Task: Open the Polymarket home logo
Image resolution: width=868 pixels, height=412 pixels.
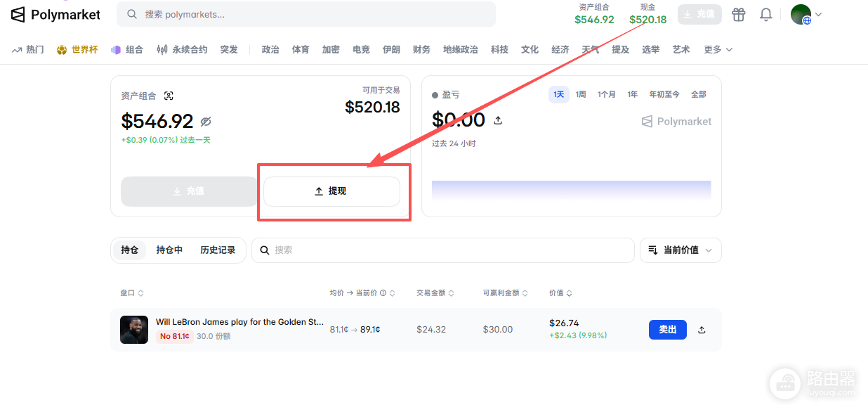Action: [55, 14]
